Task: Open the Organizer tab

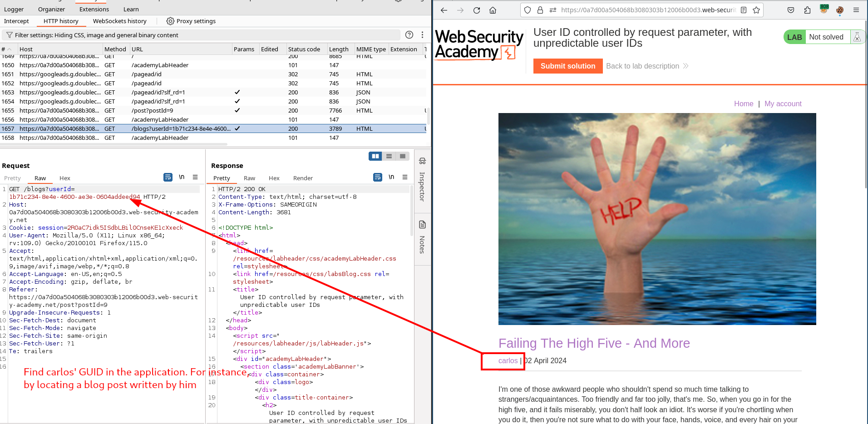Action: 51,9
